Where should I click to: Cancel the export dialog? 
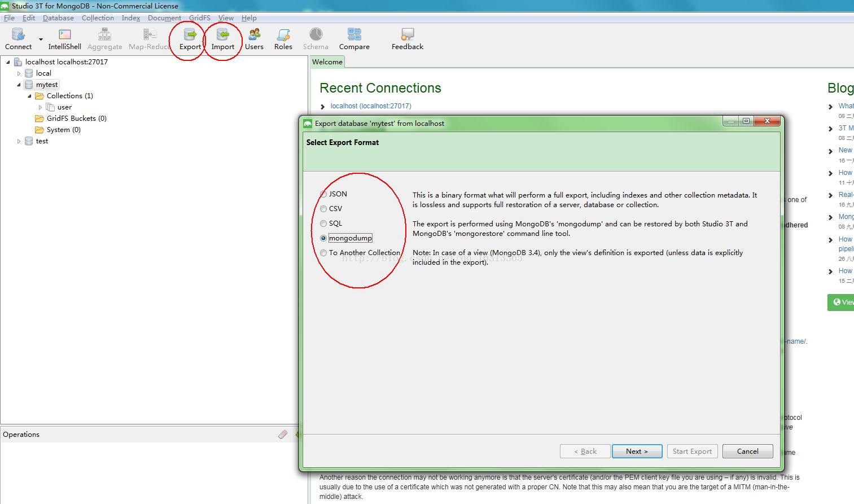748,452
